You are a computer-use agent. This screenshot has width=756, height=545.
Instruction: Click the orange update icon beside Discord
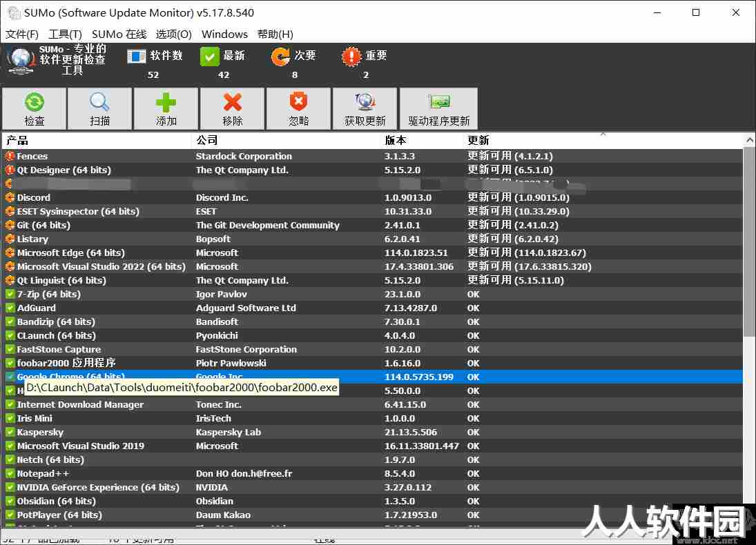click(x=10, y=197)
